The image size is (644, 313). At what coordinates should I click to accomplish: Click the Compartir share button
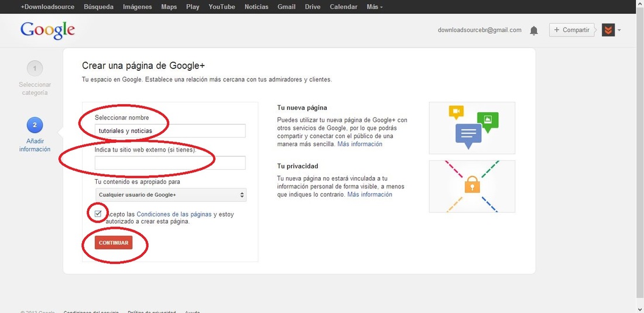click(572, 30)
